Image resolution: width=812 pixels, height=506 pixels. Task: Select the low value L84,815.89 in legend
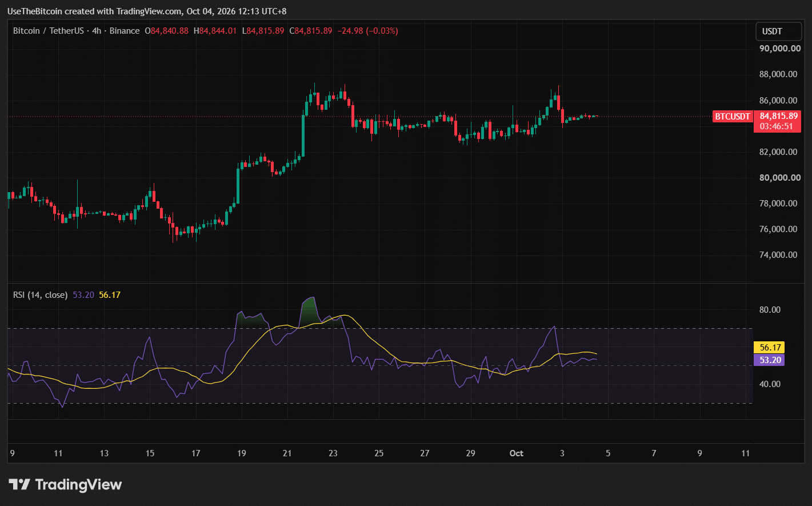(263, 31)
